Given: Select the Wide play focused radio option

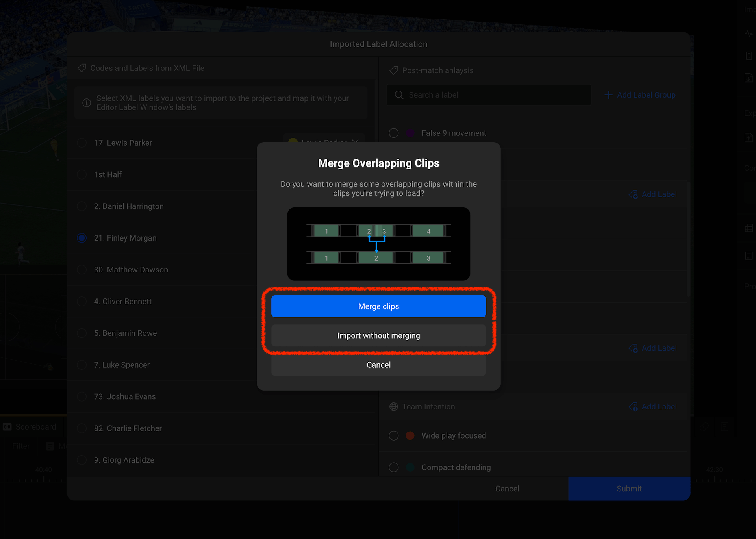Looking at the screenshot, I should [394, 435].
